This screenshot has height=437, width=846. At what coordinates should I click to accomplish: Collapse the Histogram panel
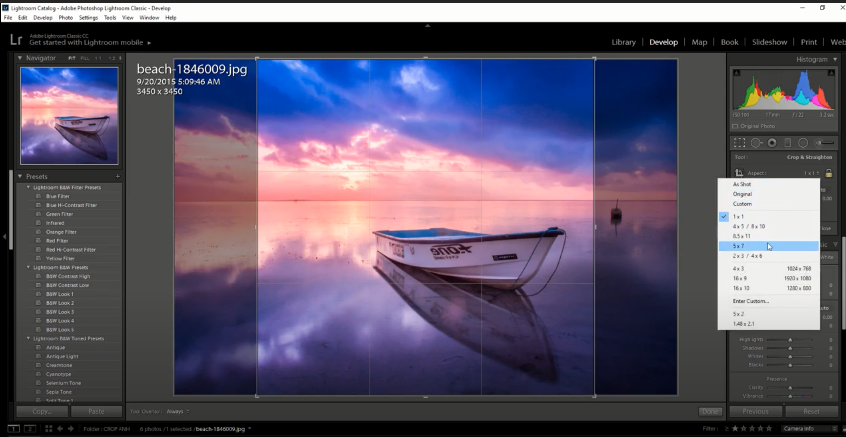[833, 59]
